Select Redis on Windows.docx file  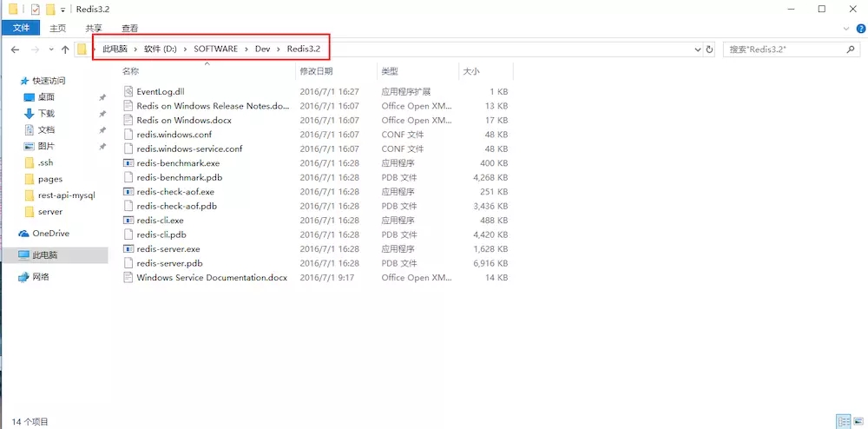[x=184, y=120]
